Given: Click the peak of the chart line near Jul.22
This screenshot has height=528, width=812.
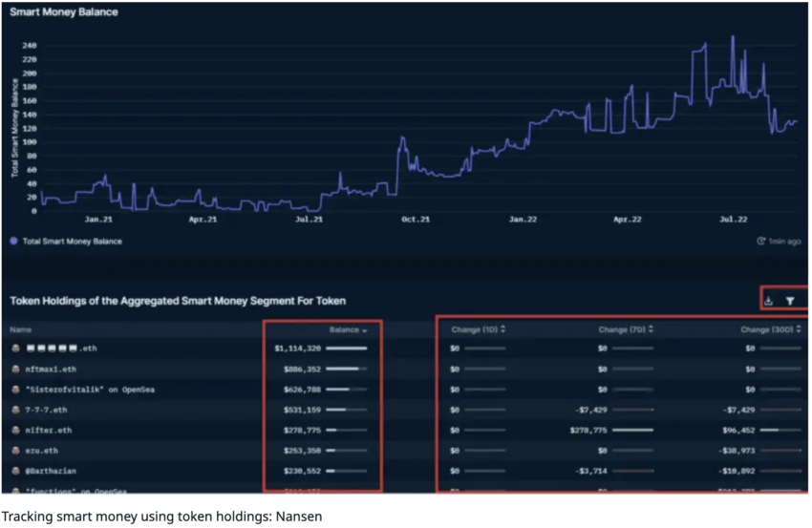Looking at the screenshot, I should point(733,37).
